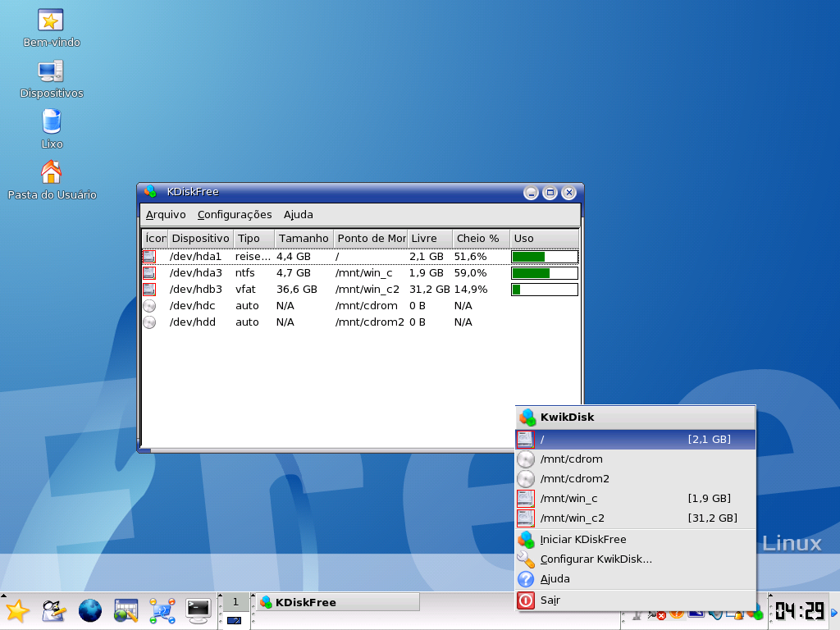The height and width of the screenshot is (630, 840).
Task: Click the 14,9% full cell
Action: [471, 290]
